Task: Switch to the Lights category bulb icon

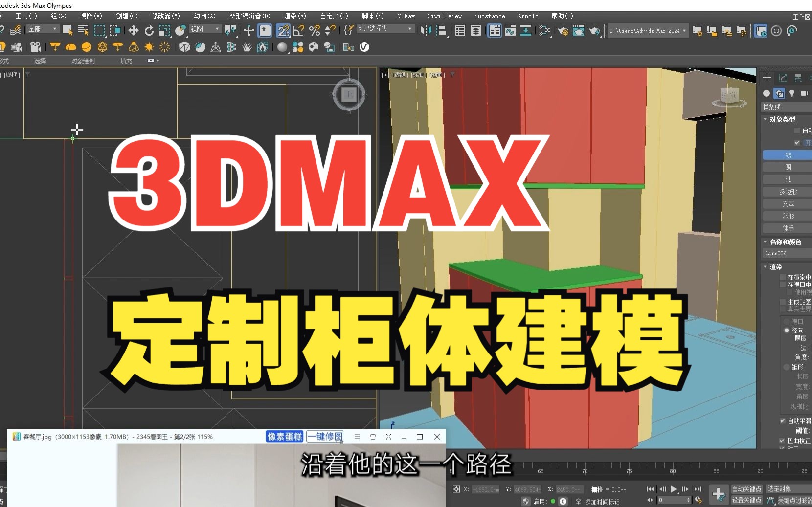Action: pyautogui.click(x=792, y=93)
